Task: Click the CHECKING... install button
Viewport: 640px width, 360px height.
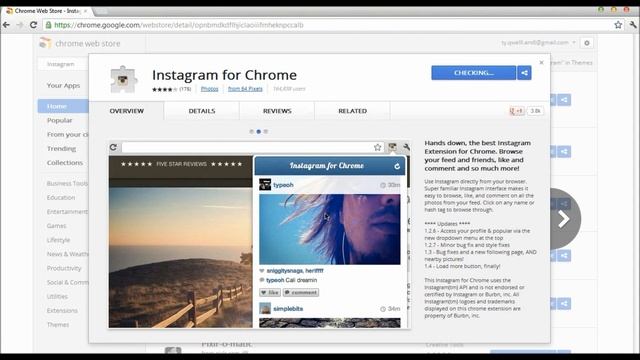Action: click(x=473, y=73)
